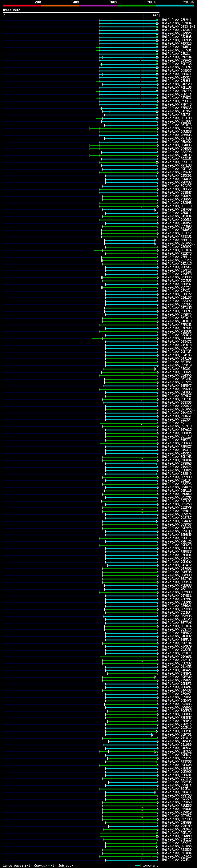
Task: Select the UniRef100_Q941H9 label
Action: click(x=176, y=826)
